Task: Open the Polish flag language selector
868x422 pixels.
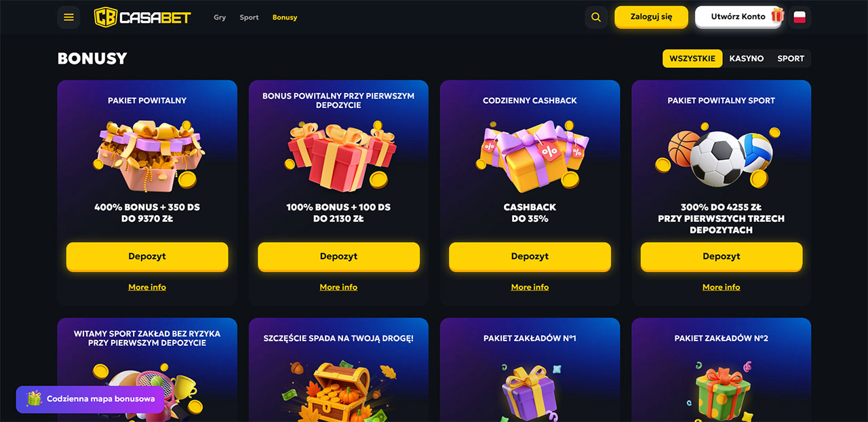Action: click(x=800, y=18)
